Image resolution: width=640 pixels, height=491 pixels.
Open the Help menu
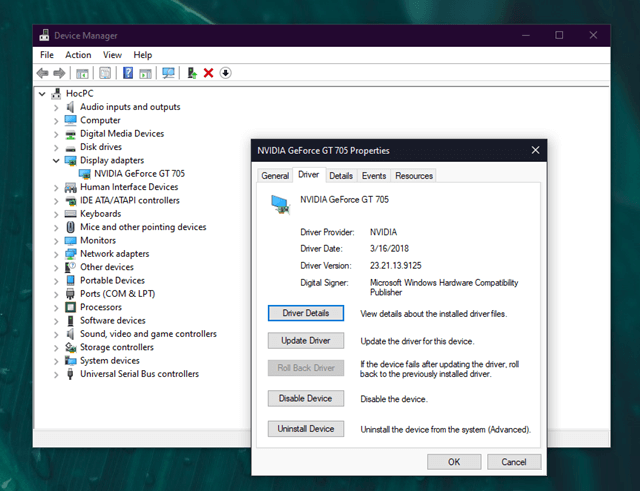pos(142,55)
